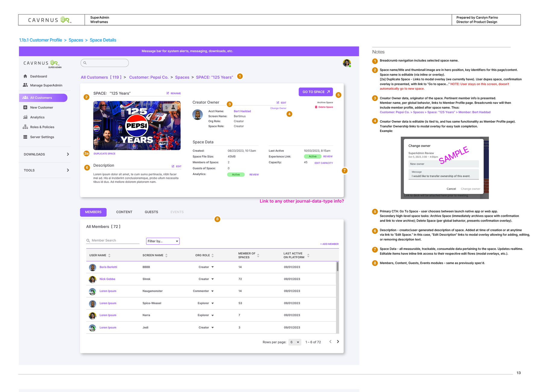Click the Edit pencil icon for Creator Owner
The width and height of the screenshot is (542, 392).
point(278,103)
